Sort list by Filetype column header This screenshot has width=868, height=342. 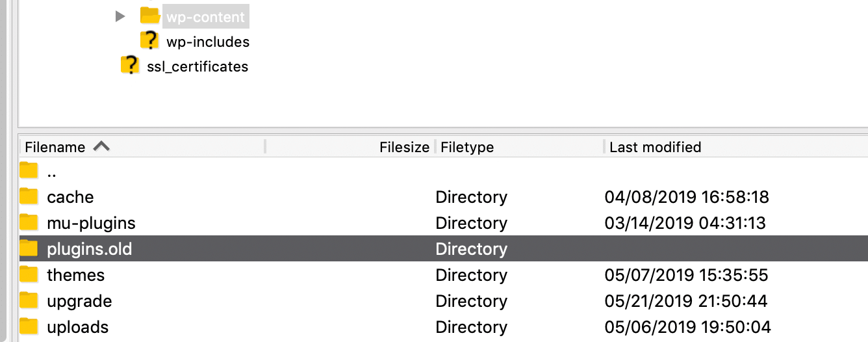point(467,147)
